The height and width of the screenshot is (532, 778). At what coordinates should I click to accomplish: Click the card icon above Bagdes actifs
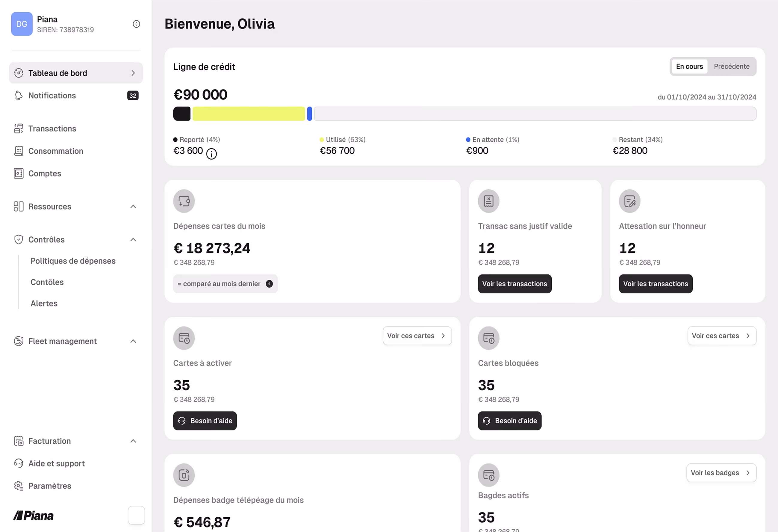(x=488, y=475)
